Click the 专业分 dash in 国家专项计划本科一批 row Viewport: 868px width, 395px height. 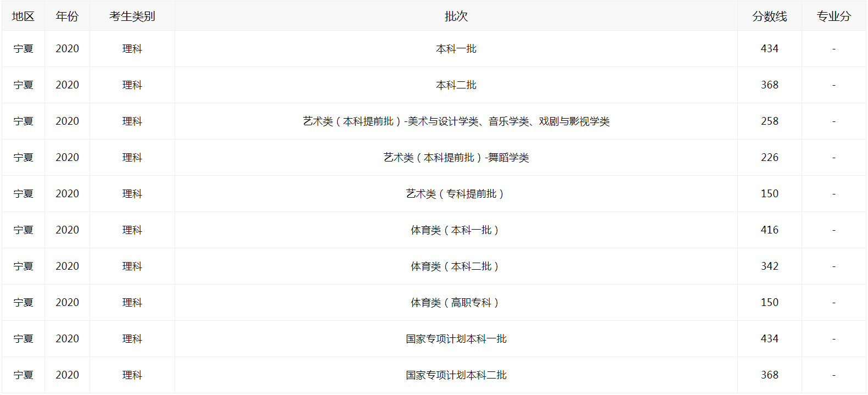[833, 339]
